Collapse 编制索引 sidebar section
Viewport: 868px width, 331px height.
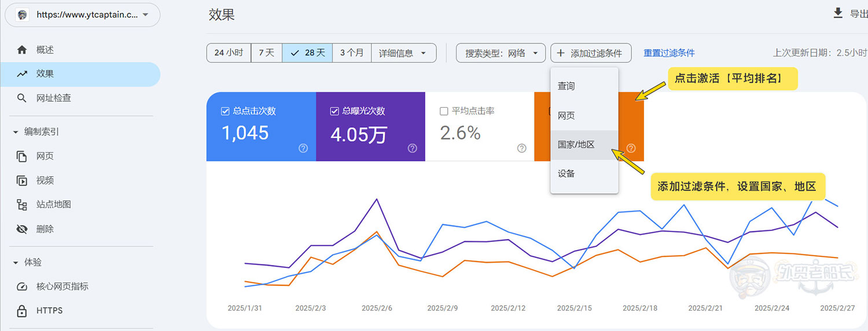(x=16, y=132)
